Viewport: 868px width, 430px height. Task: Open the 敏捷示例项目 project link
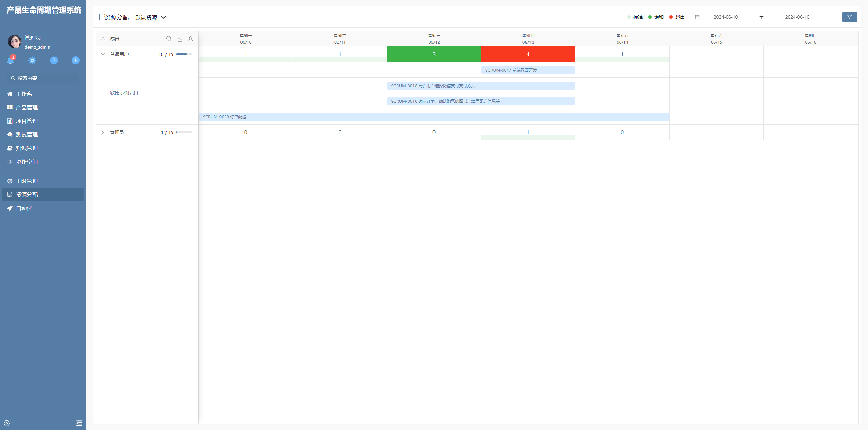click(124, 93)
